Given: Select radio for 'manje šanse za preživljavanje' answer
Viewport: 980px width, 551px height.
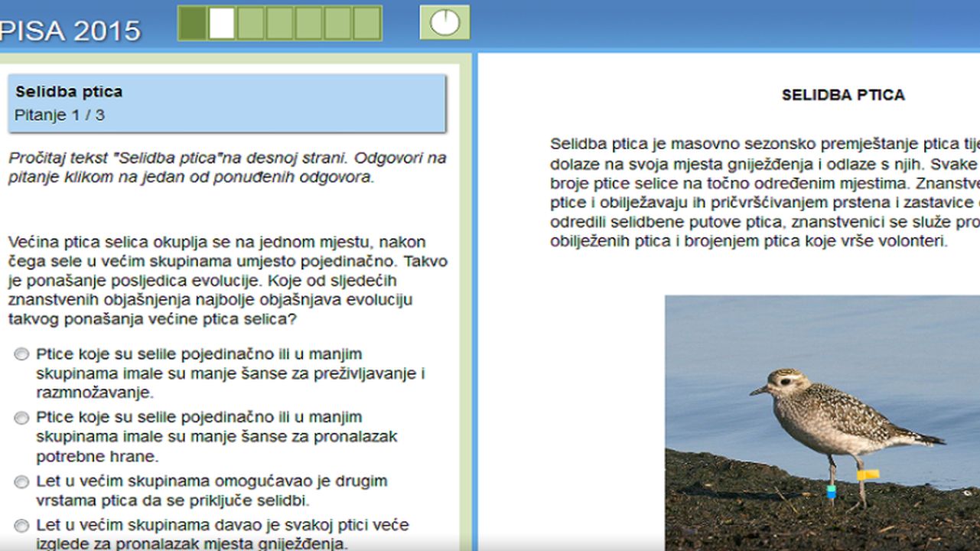Looking at the screenshot, I should pyautogui.click(x=22, y=354).
